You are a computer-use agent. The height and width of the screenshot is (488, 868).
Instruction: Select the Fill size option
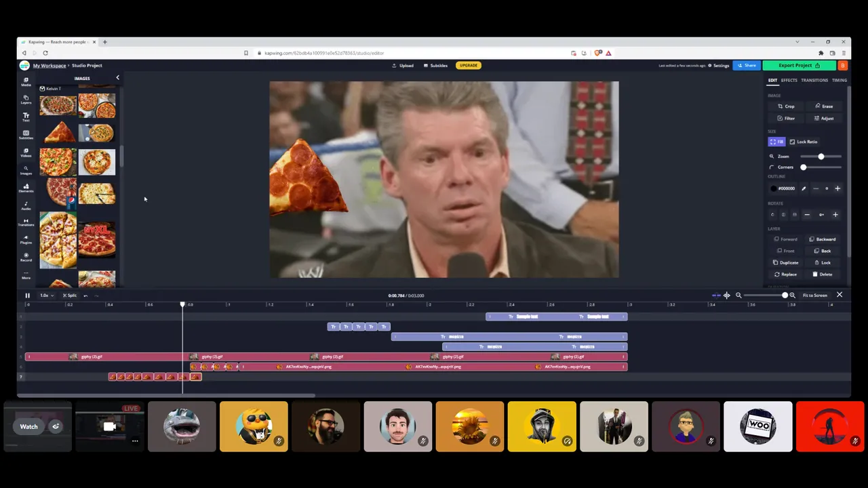pos(776,142)
